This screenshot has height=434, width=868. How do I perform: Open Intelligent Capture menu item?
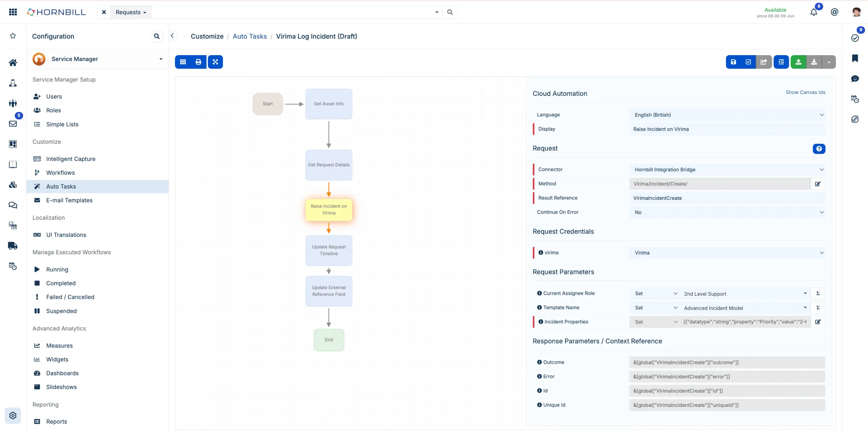71,159
